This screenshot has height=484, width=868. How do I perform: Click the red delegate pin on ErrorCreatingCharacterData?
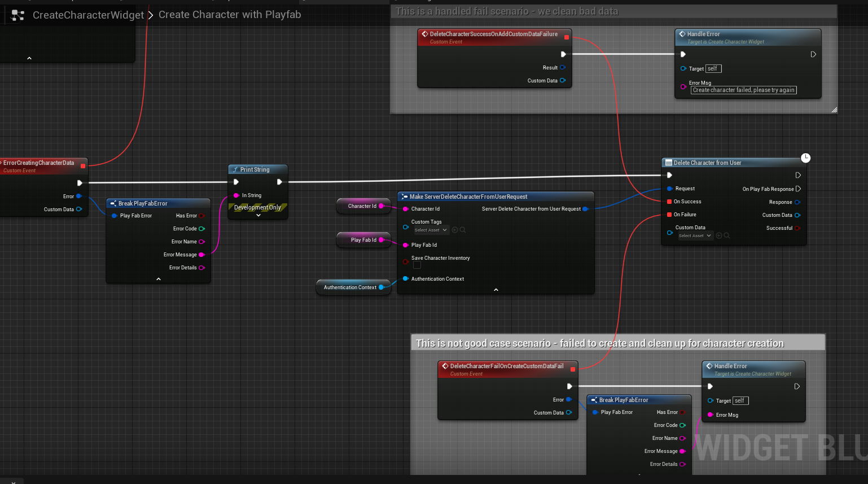click(83, 166)
